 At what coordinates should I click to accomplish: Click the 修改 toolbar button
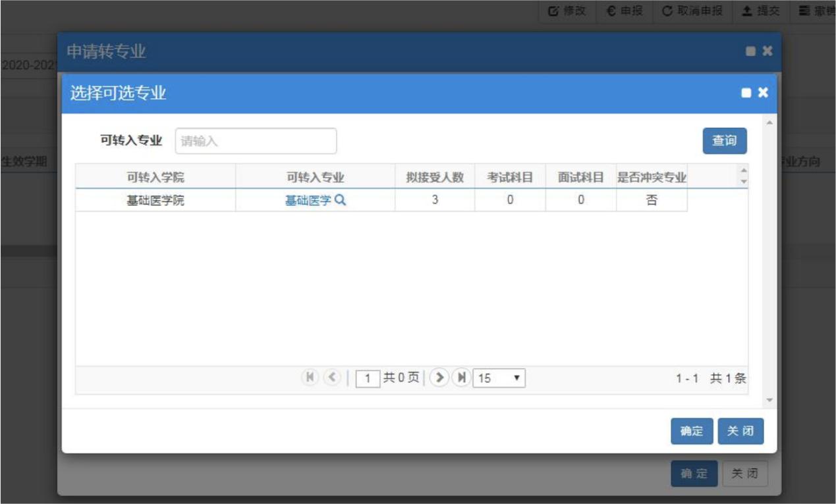[566, 11]
